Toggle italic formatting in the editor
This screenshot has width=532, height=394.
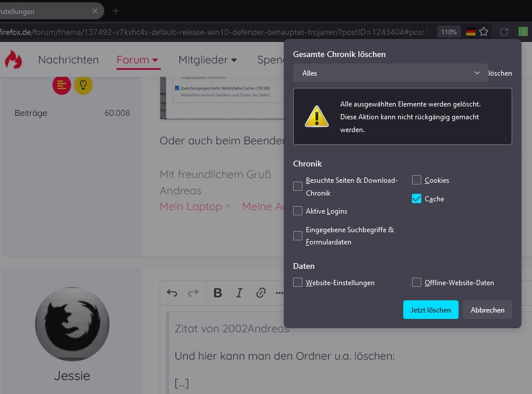click(239, 293)
